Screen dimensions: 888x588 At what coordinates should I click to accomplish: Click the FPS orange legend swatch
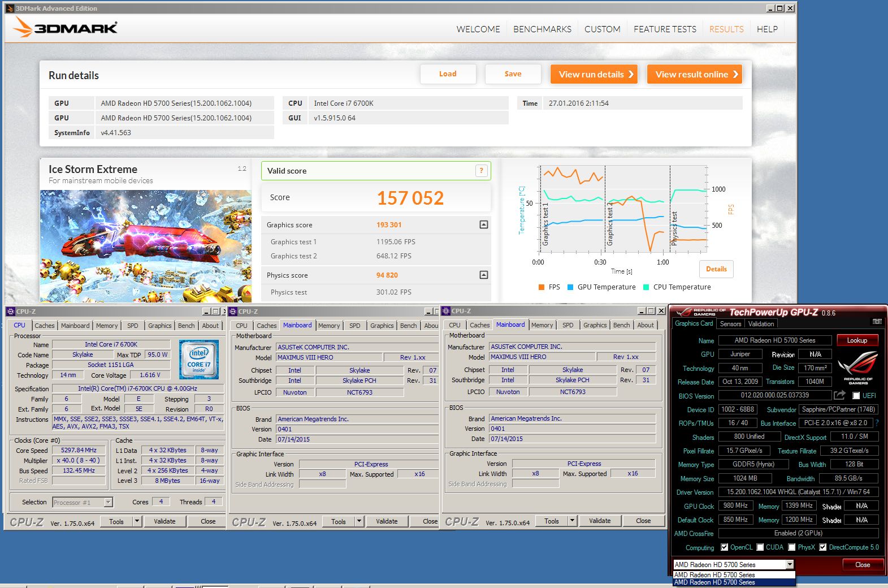point(542,287)
